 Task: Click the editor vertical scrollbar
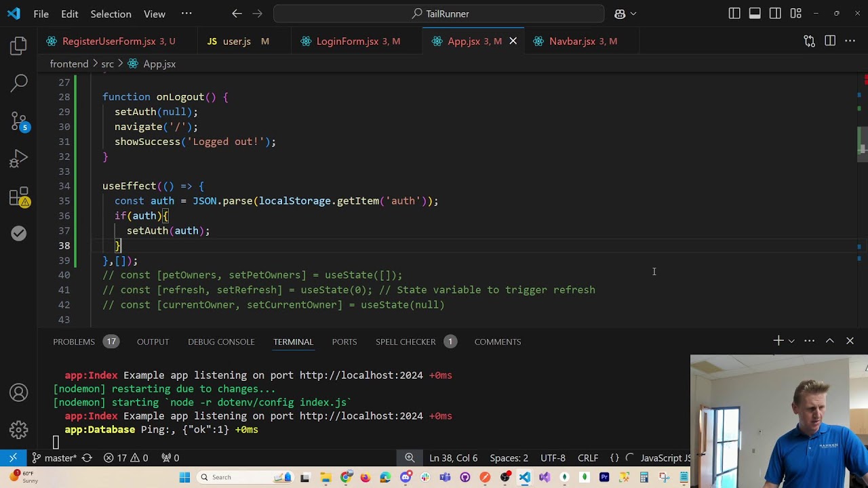tap(863, 144)
